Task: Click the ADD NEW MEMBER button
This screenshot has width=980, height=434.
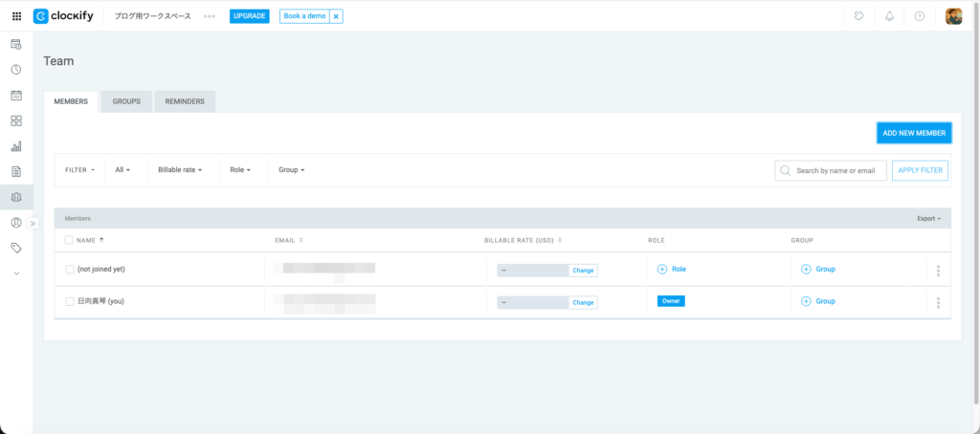Action: click(914, 133)
